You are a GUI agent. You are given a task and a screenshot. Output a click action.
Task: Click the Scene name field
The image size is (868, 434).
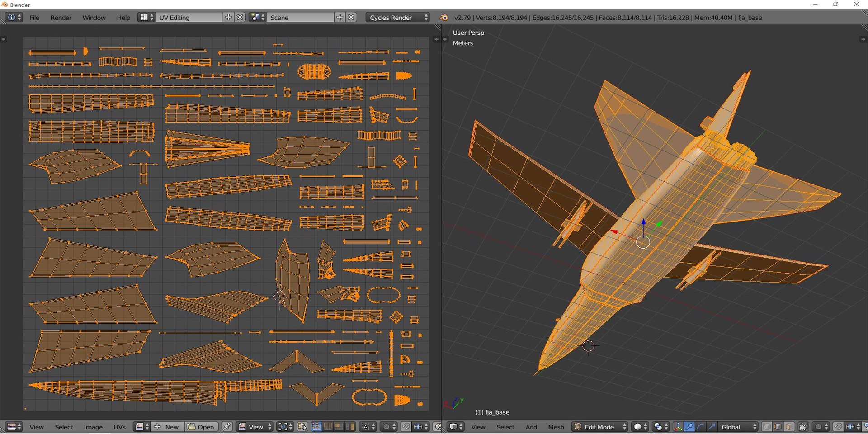click(x=300, y=17)
